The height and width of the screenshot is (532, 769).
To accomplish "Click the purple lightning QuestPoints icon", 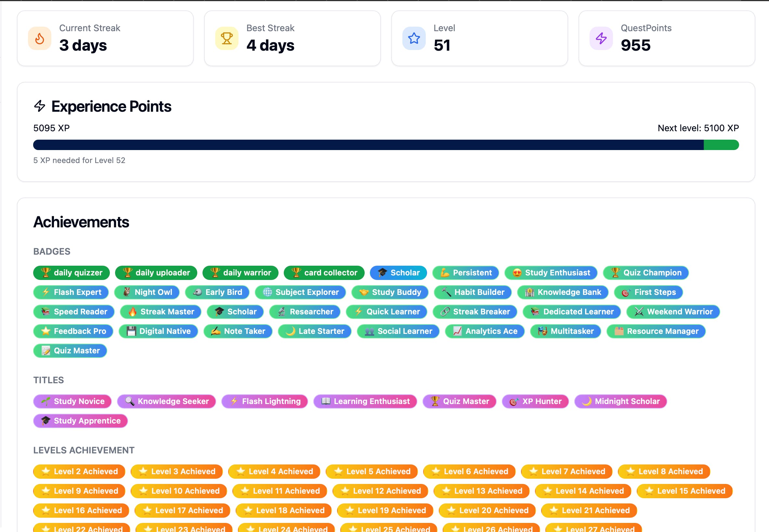I will pyautogui.click(x=601, y=39).
